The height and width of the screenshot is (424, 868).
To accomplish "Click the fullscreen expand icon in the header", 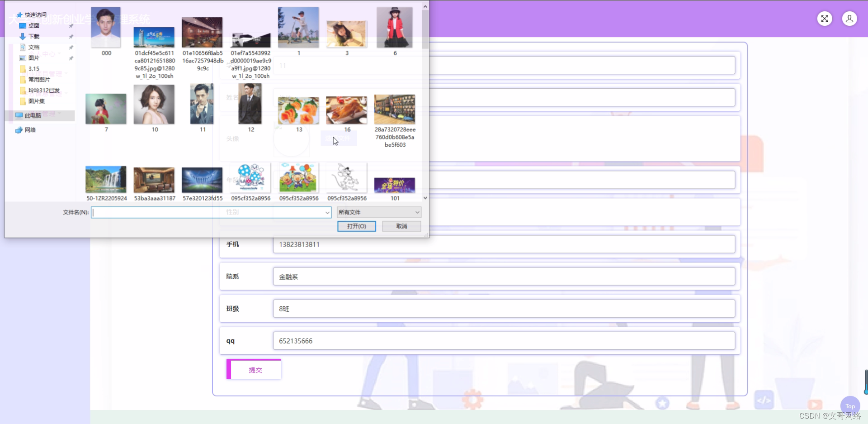I will (825, 19).
